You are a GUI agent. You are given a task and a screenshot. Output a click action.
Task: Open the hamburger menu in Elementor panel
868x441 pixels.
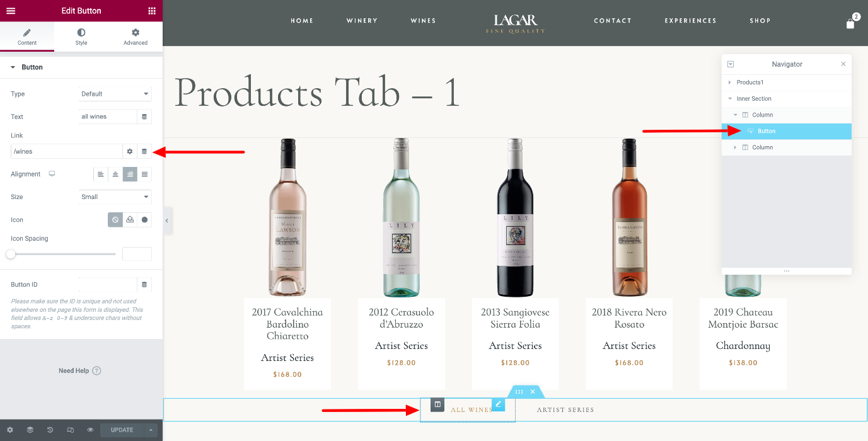(11, 11)
